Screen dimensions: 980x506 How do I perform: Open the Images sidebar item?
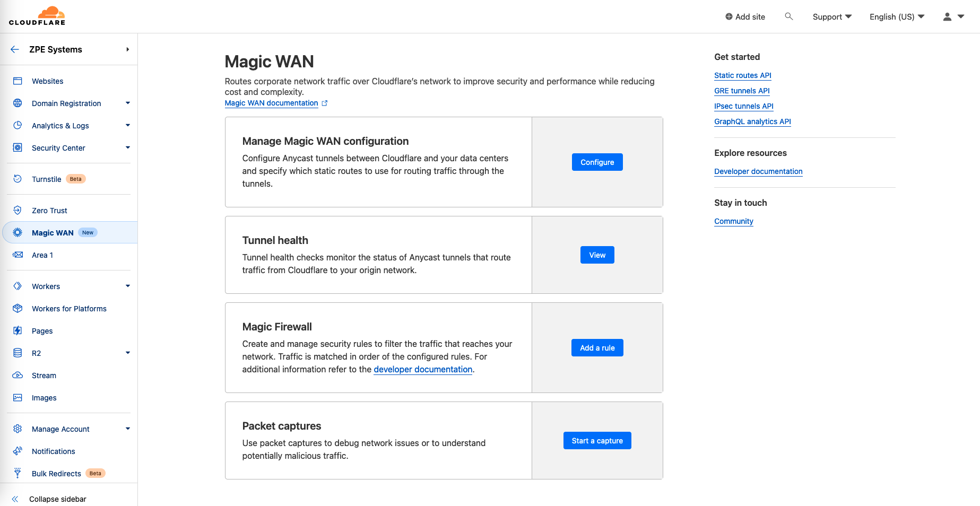44,398
